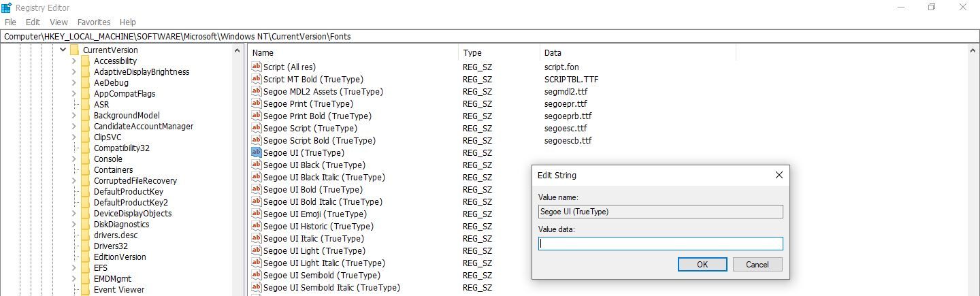
Task: Click the Segoe UI Light Italic icon
Action: tap(257, 263)
